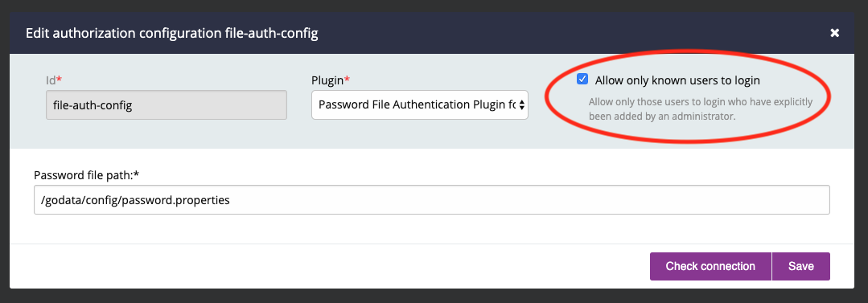The image size is (868, 303).
Task: Focus the Password file path input
Action: pos(432,199)
